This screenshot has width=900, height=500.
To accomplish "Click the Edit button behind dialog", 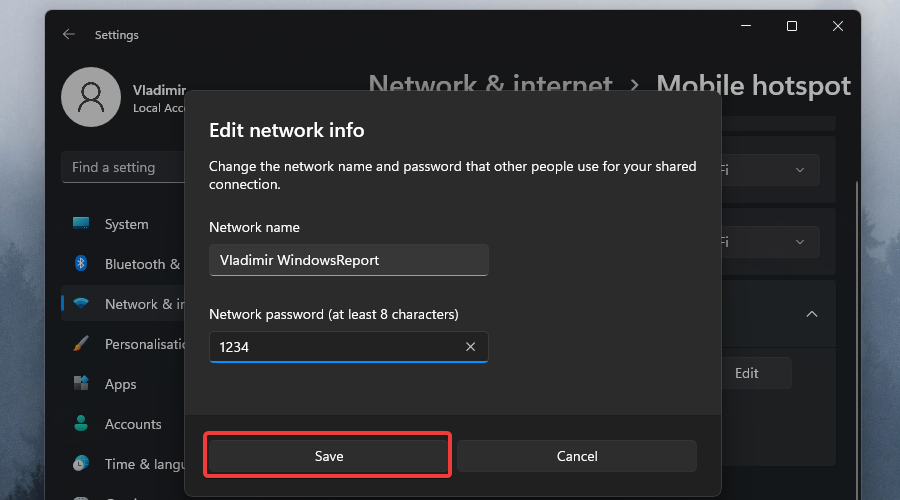I will click(x=747, y=373).
